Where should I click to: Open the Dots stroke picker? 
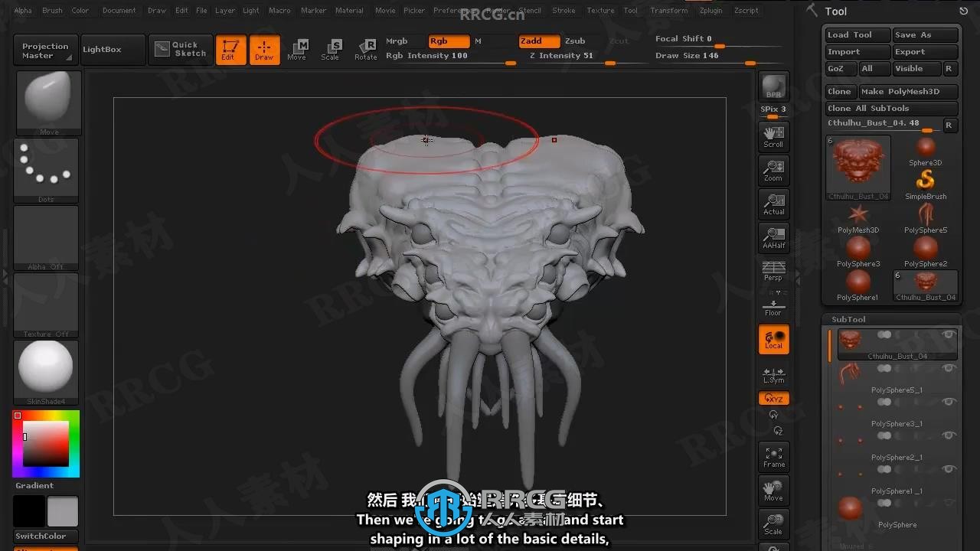tap(46, 171)
